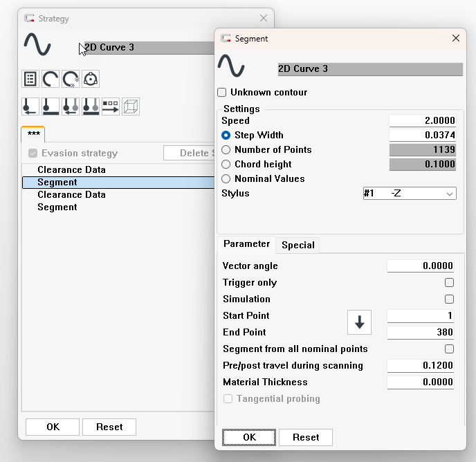476x462 pixels.
Task: Tick the Trigger only checkbox
Action: (x=449, y=283)
